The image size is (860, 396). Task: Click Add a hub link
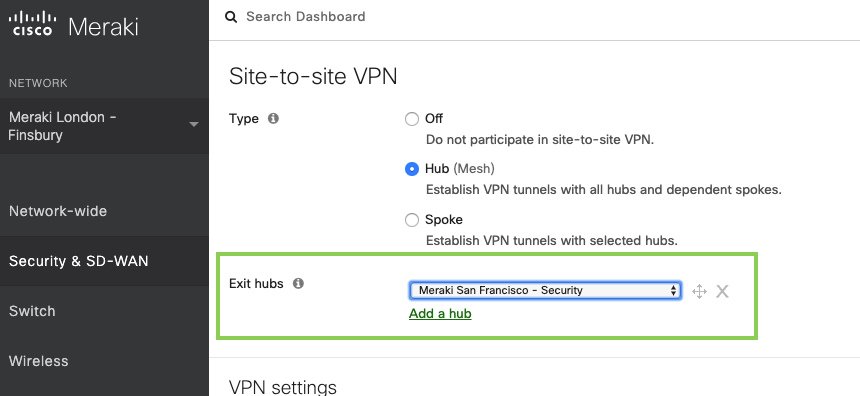click(x=440, y=314)
